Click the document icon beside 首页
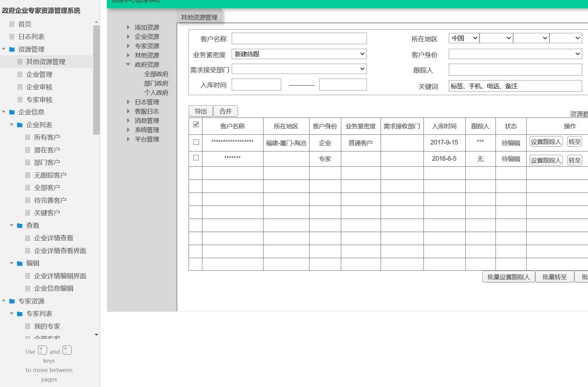Image resolution: width=588 pixels, height=387 pixels. pyautogui.click(x=12, y=24)
